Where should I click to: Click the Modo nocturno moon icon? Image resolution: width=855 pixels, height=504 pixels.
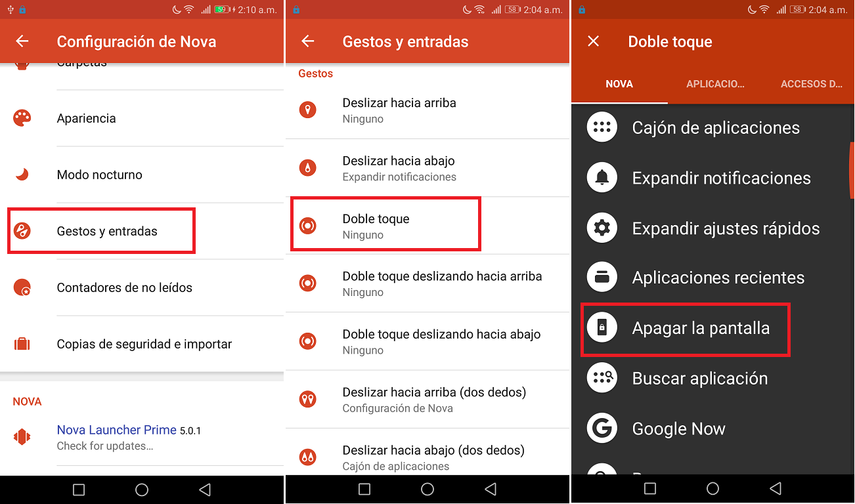(x=22, y=175)
